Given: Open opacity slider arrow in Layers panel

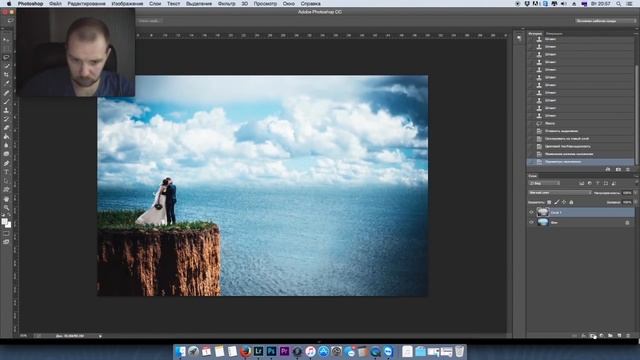Looking at the screenshot, I should [635, 193].
